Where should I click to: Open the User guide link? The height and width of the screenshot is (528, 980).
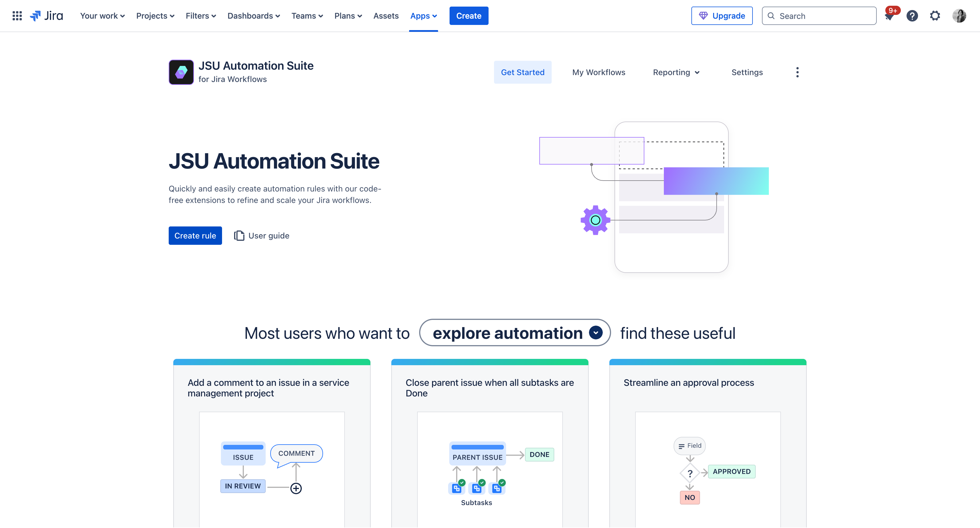tap(262, 235)
